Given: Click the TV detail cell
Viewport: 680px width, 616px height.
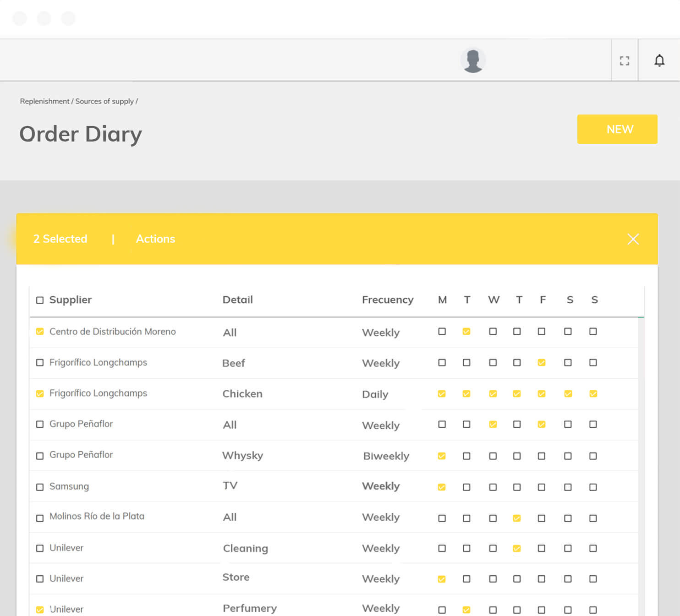Looking at the screenshot, I should point(230,485).
